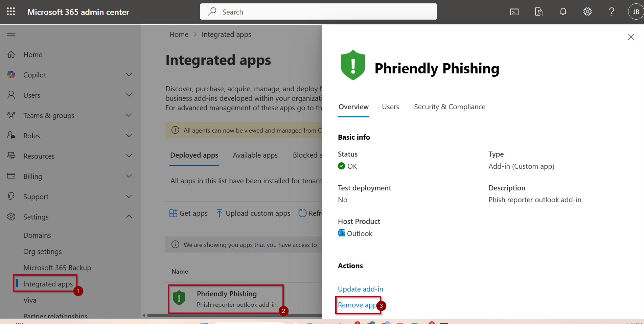Open the JB account avatar
Viewport: 644px width, 324px height.
coord(636,12)
